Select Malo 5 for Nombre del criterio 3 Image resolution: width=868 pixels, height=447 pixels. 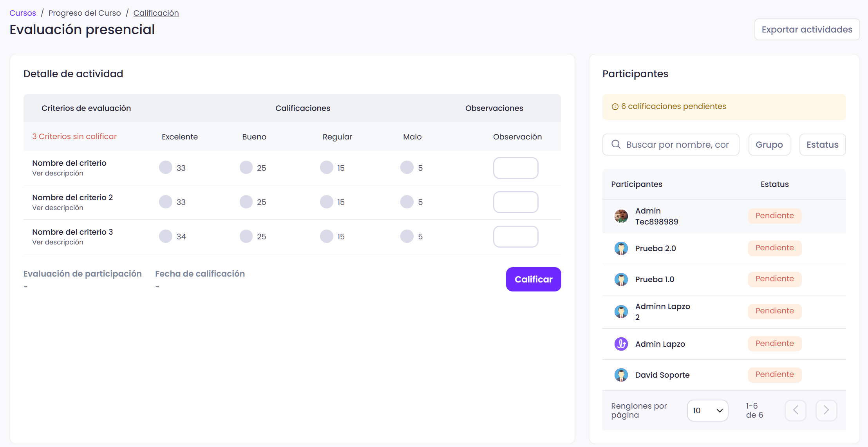click(x=407, y=237)
